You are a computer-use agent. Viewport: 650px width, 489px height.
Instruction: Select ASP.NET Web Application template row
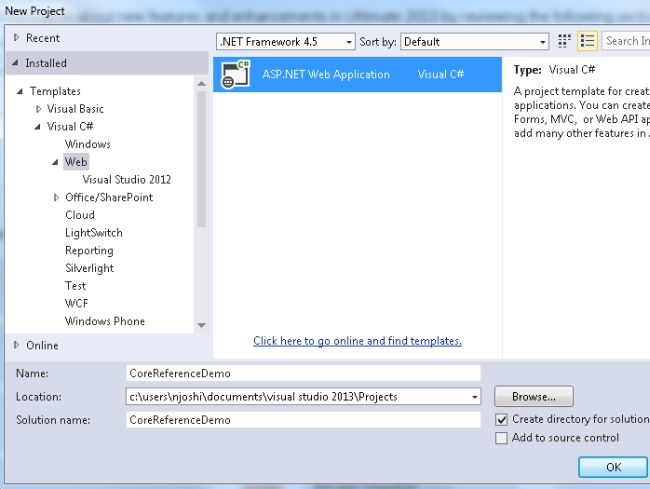coord(357,74)
